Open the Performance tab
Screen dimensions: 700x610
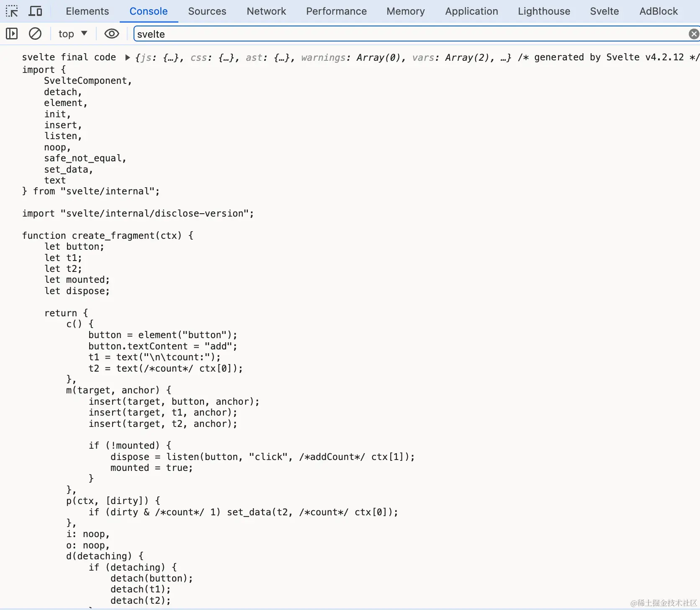click(336, 11)
